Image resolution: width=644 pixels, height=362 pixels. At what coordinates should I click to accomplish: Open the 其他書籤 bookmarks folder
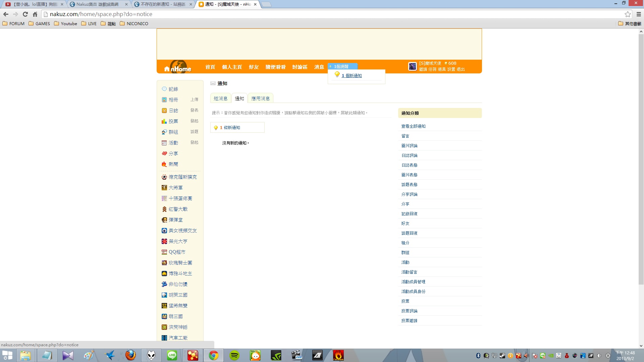coord(630,23)
